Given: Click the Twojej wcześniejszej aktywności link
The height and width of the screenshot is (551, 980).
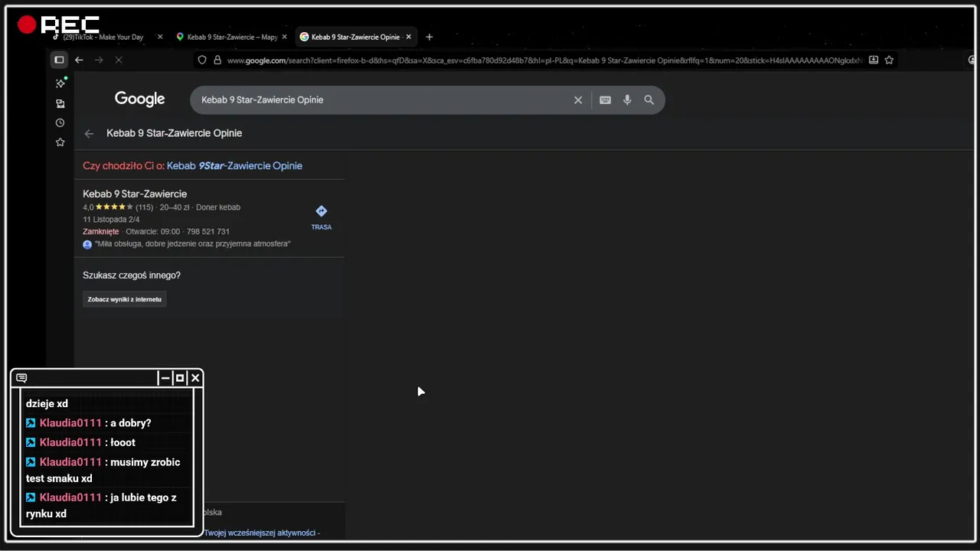Looking at the screenshot, I should (262, 533).
